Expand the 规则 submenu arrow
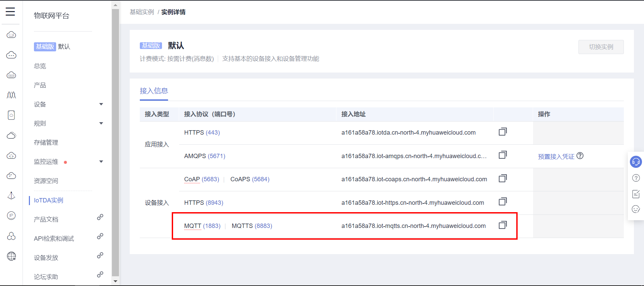Viewport: 644px width, 286px height. point(101,124)
